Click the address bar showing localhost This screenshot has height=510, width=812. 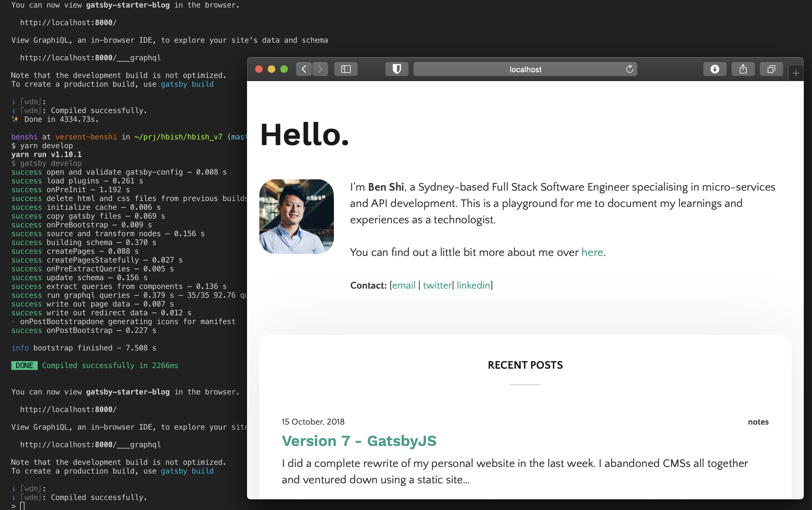(x=525, y=69)
